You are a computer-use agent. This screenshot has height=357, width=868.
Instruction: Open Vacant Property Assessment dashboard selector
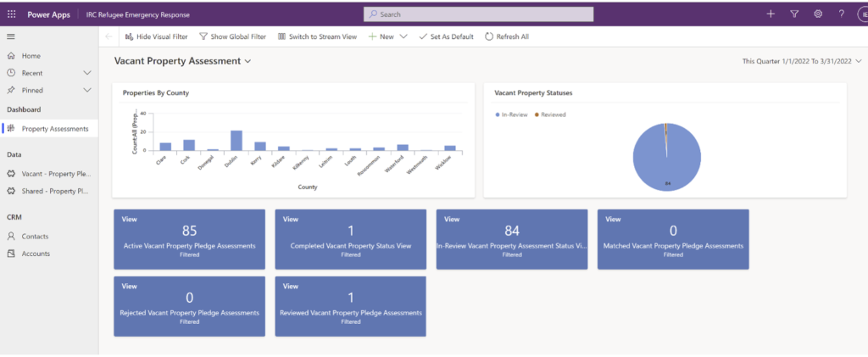183,61
